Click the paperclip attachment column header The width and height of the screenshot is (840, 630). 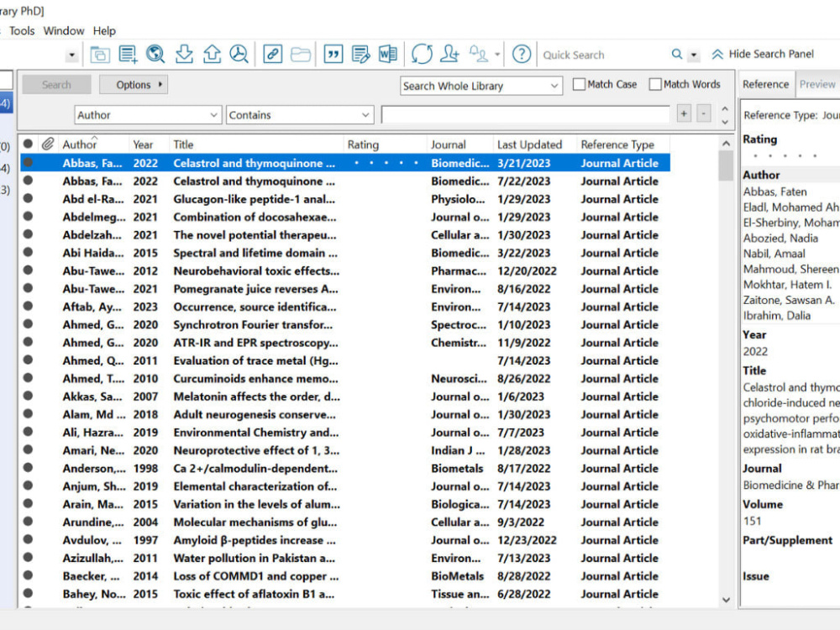point(48,144)
